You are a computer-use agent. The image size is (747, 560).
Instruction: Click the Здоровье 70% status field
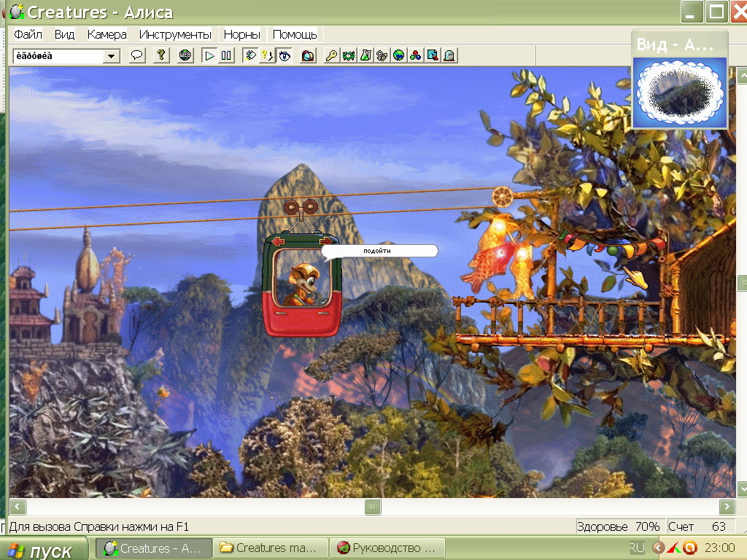point(619,526)
